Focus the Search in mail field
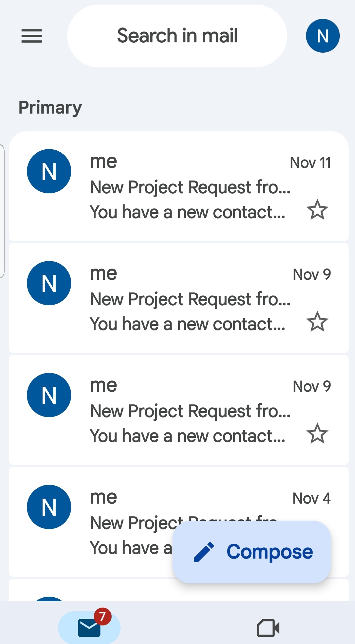 pyautogui.click(x=177, y=36)
